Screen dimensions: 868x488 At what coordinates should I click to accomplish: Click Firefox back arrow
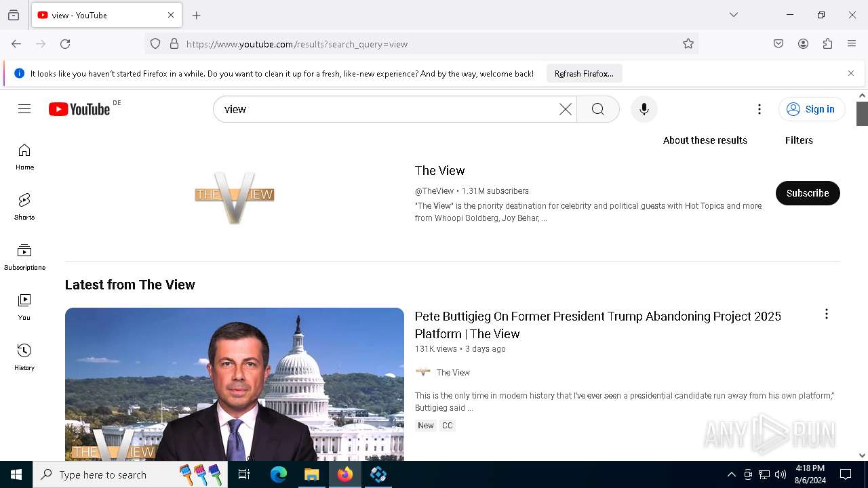tap(16, 44)
